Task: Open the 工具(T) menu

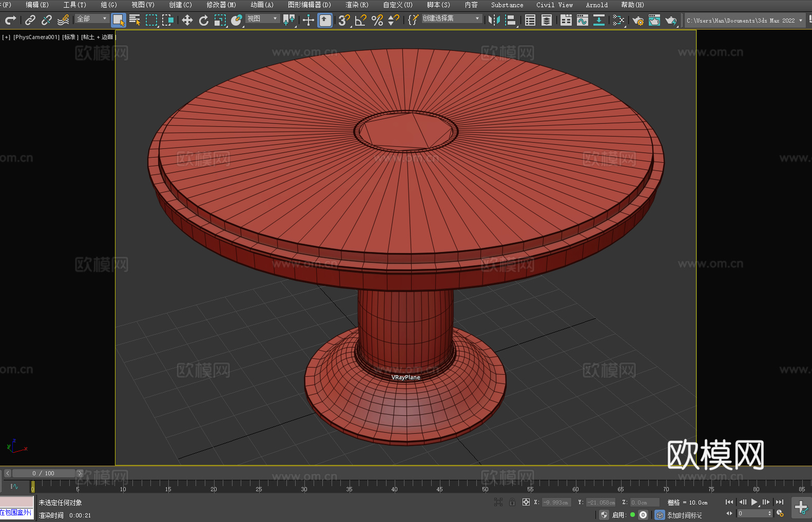Action: pyautogui.click(x=75, y=5)
